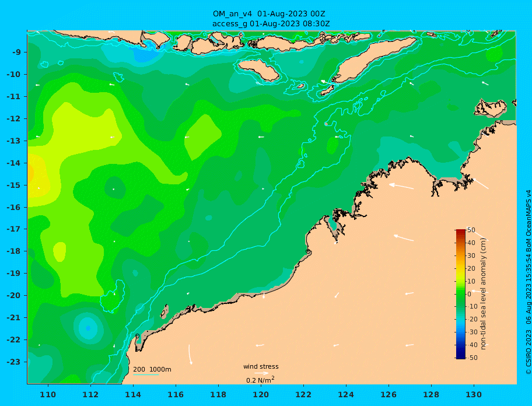The width and height of the screenshot is (532, 406).
Task: Click the latitude label -10
Action: [x=14, y=74]
